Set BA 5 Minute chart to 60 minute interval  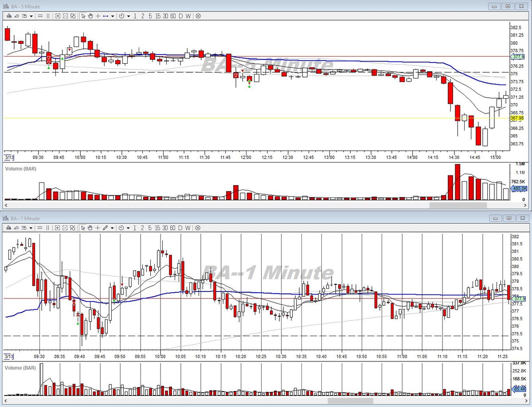point(173,16)
